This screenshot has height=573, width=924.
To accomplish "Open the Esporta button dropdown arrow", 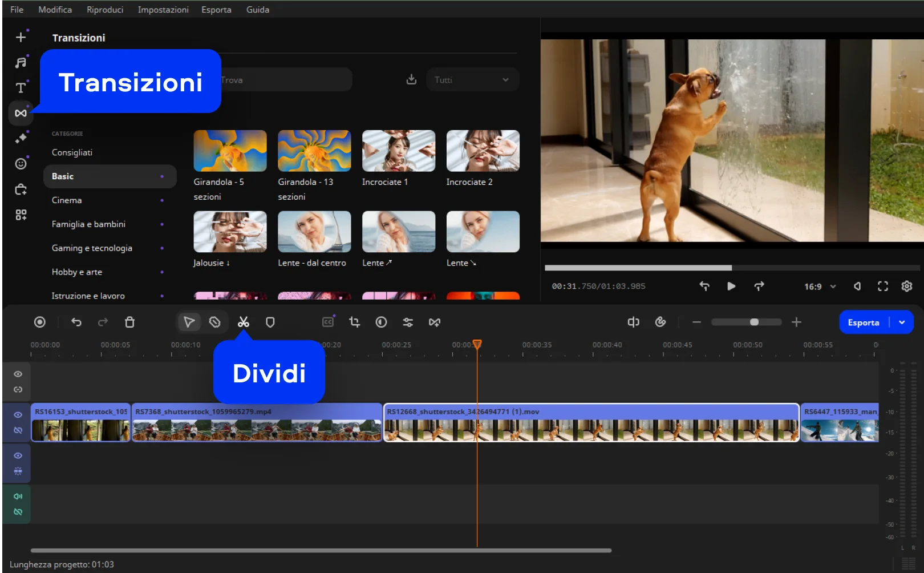I will (x=902, y=322).
